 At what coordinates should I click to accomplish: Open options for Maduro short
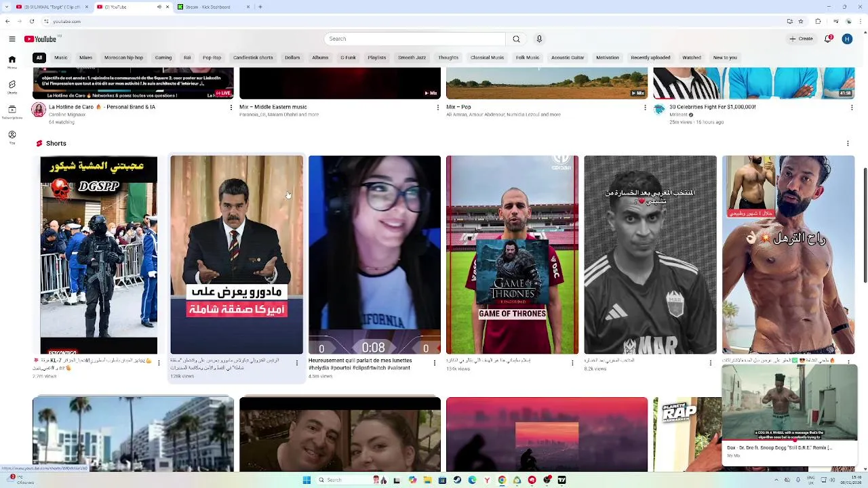296,363
